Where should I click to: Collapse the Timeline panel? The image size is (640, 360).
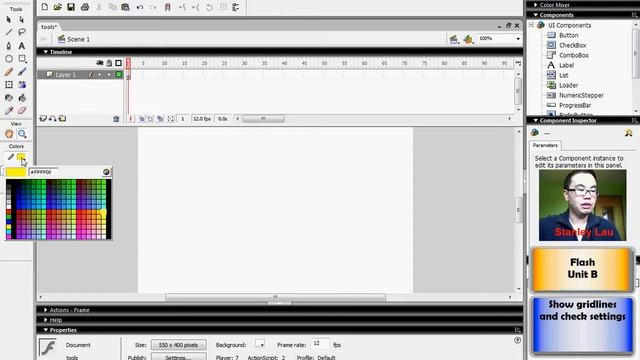(x=45, y=52)
